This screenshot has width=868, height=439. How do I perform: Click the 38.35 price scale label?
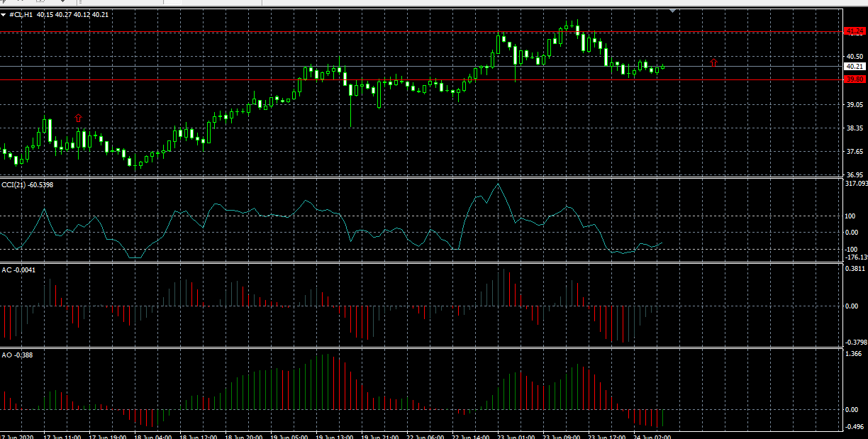854,128
